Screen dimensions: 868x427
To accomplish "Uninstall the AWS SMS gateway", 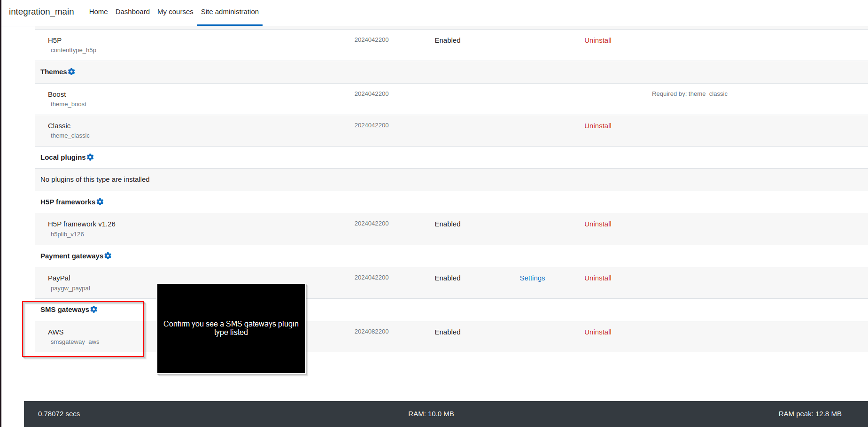I will (x=597, y=332).
